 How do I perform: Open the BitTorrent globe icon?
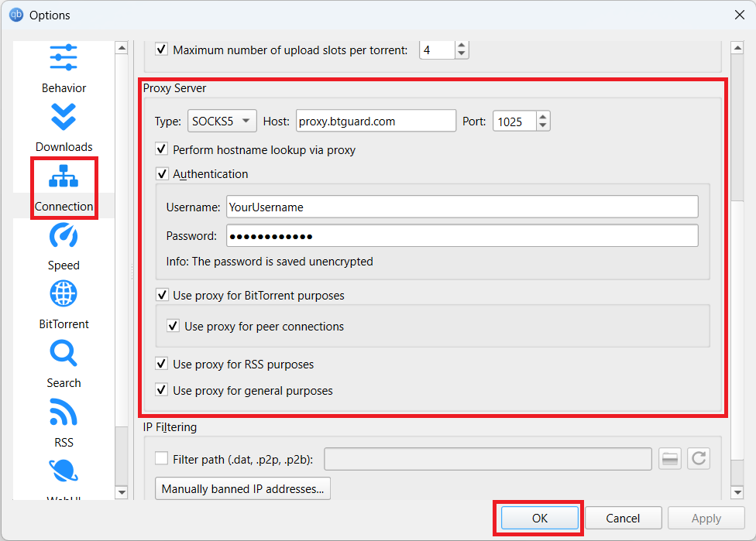pyautogui.click(x=64, y=296)
